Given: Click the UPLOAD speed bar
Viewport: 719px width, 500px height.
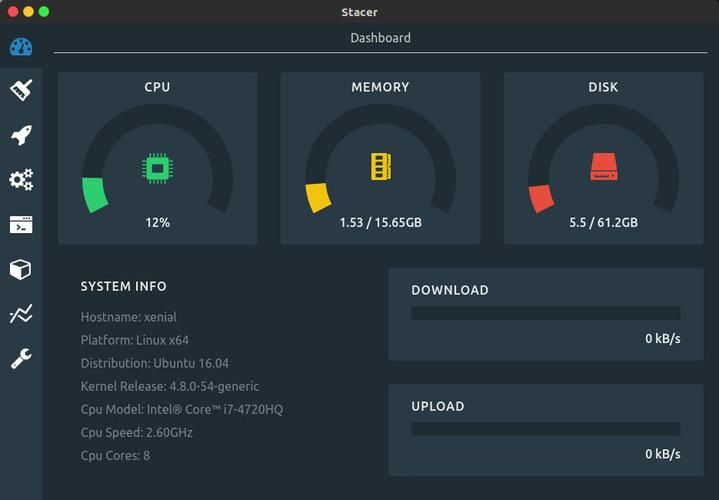Looking at the screenshot, I should pyautogui.click(x=546, y=429).
